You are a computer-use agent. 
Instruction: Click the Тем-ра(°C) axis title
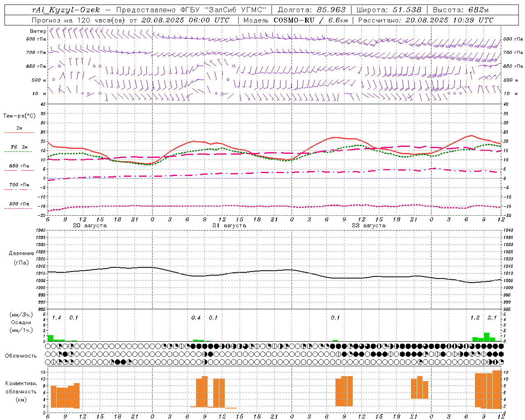pos(19,116)
